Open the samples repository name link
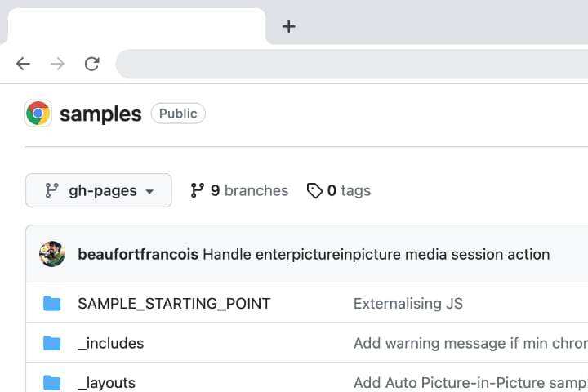 [100, 114]
